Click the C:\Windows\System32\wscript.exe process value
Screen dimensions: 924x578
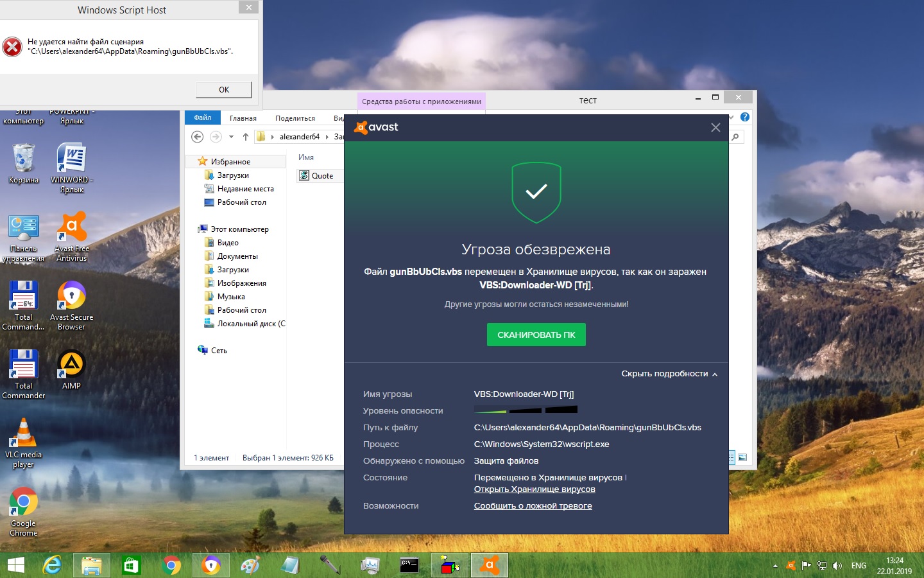pyautogui.click(x=542, y=444)
